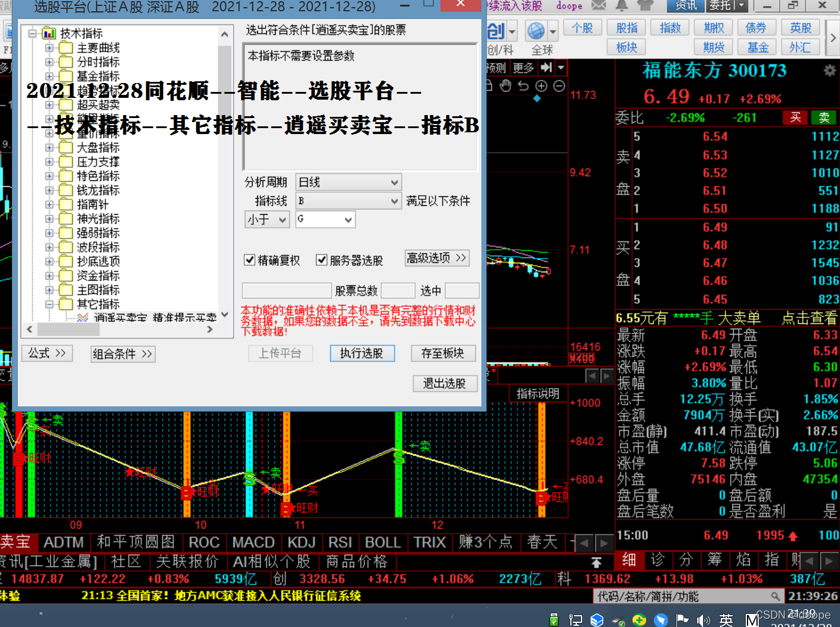This screenshot has width=840, height=627.
Task: Expand the 压力支撑 folder
Action: (50, 161)
